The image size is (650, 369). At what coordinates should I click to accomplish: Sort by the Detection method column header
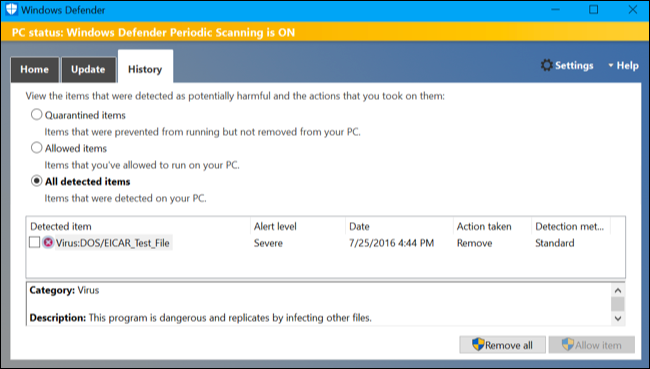click(x=570, y=226)
